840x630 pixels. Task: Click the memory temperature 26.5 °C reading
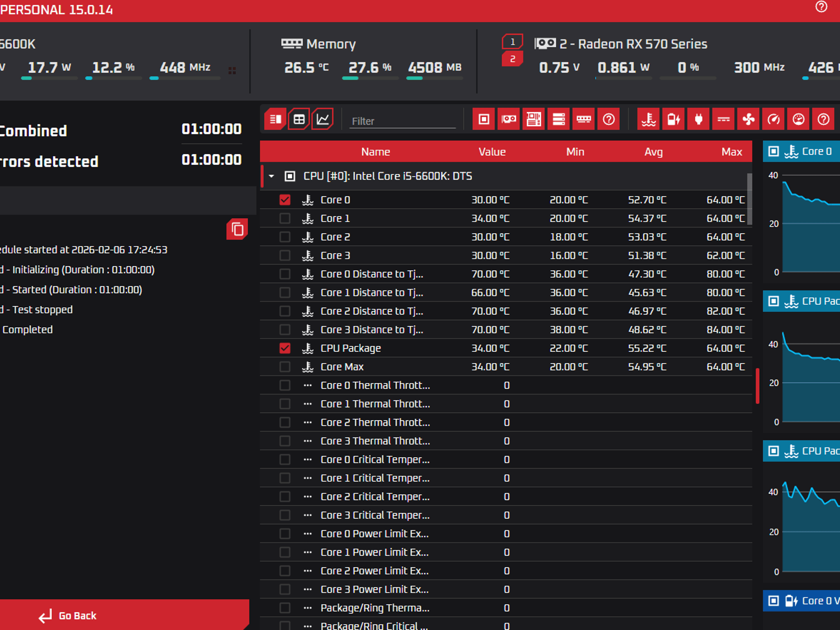click(307, 67)
